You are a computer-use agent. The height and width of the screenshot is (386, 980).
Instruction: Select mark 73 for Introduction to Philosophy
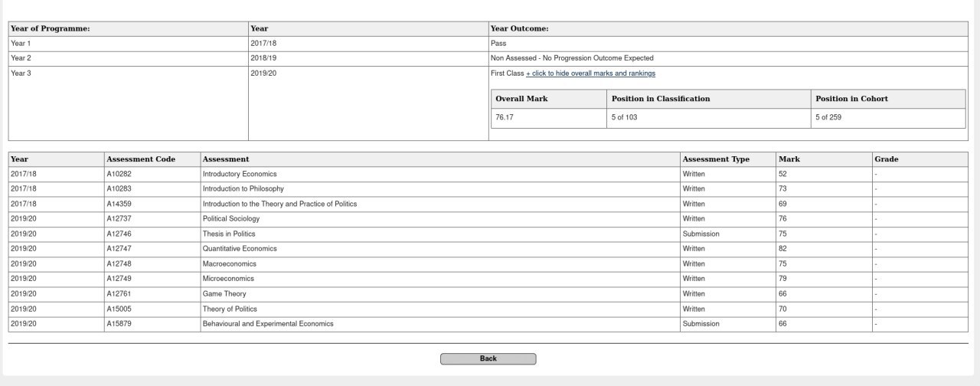pos(782,189)
